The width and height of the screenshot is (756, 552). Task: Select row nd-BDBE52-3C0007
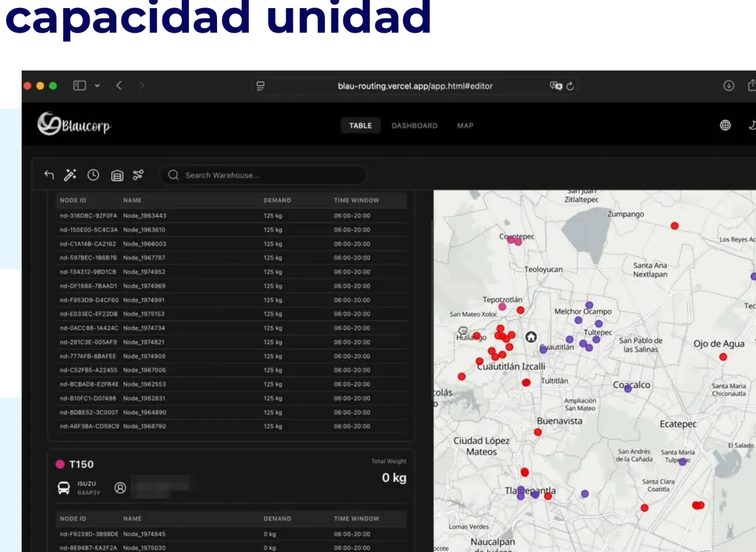tap(231, 412)
